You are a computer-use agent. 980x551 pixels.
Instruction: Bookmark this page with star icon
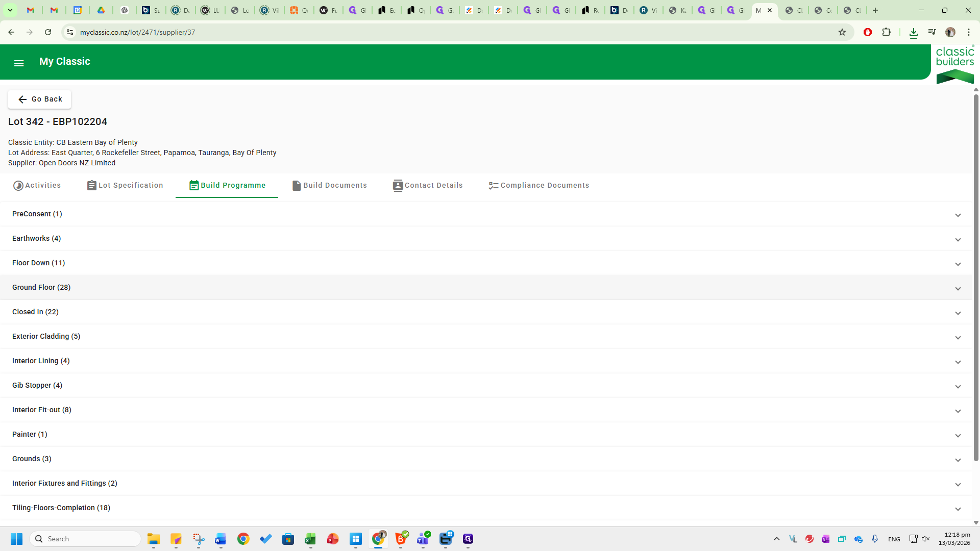point(842,32)
